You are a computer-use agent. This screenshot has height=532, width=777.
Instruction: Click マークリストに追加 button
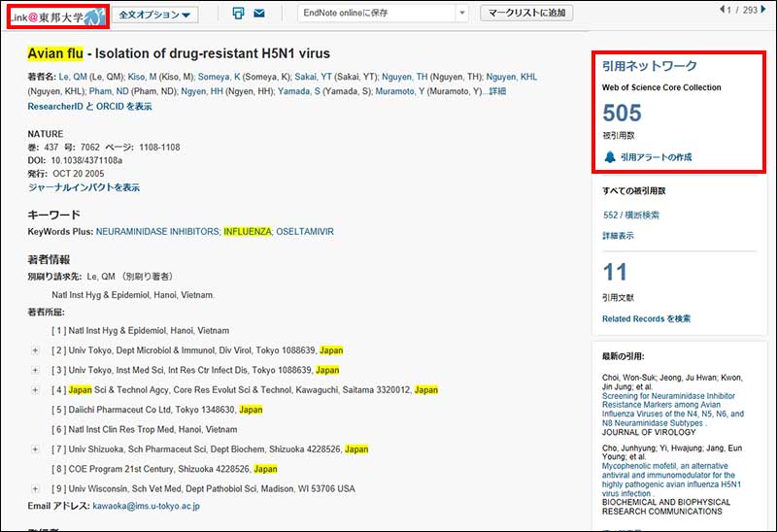pos(526,13)
